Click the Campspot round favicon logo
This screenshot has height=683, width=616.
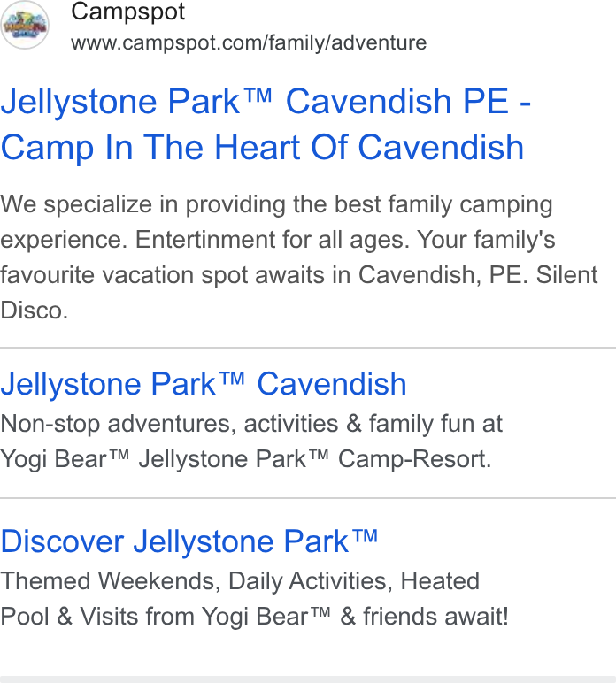25,25
